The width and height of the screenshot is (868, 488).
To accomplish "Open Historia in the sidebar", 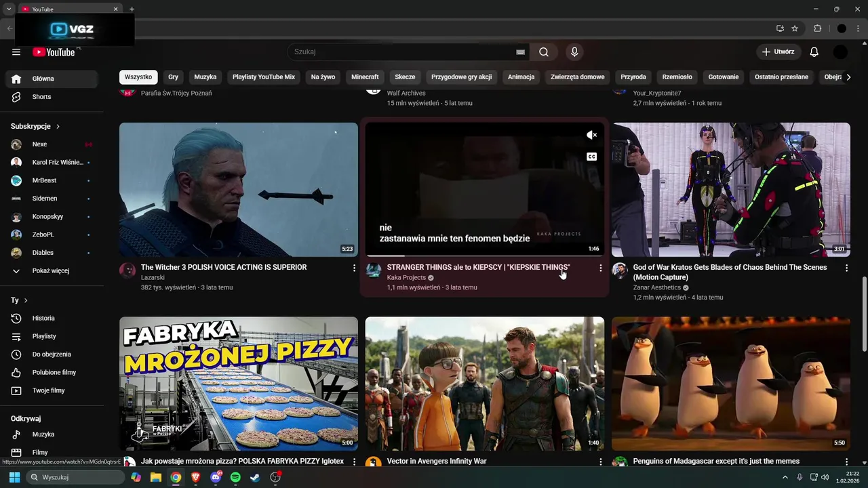I will [52, 319].
